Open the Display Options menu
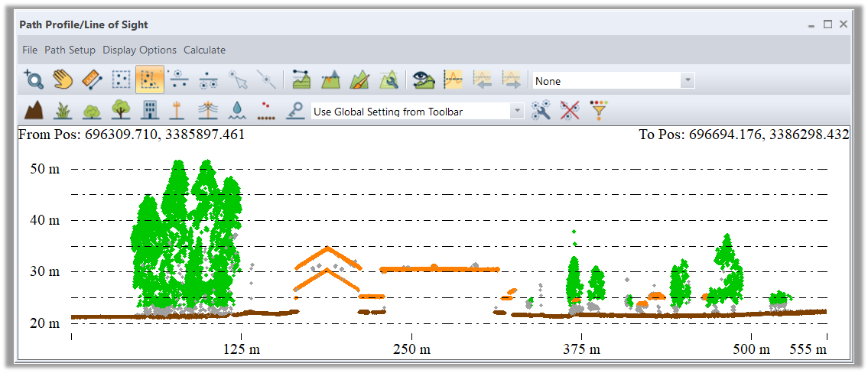868x373 pixels. 139,50
